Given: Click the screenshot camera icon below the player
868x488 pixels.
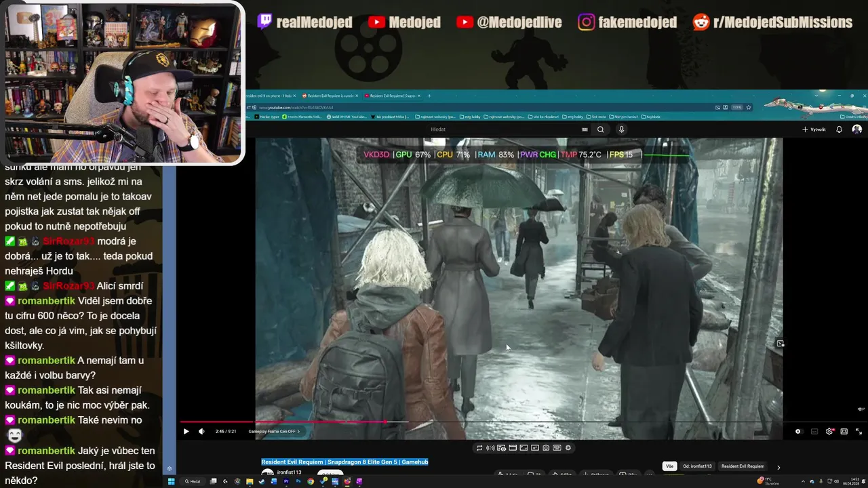Looking at the screenshot, I should point(546,448).
